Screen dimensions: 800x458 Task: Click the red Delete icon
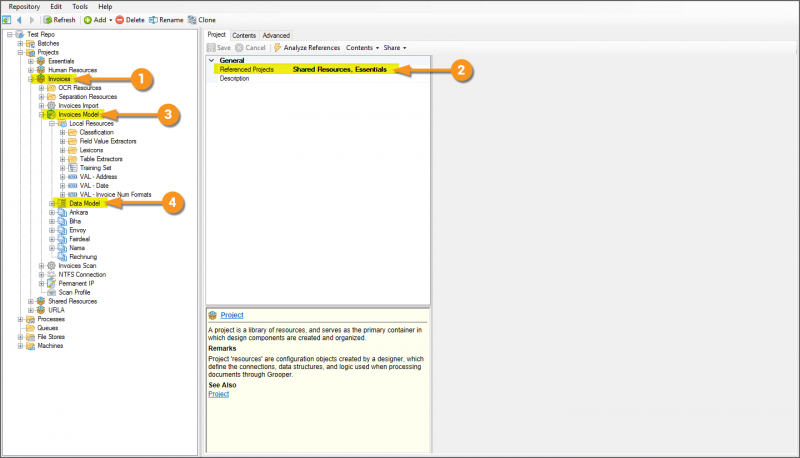[x=119, y=20]
